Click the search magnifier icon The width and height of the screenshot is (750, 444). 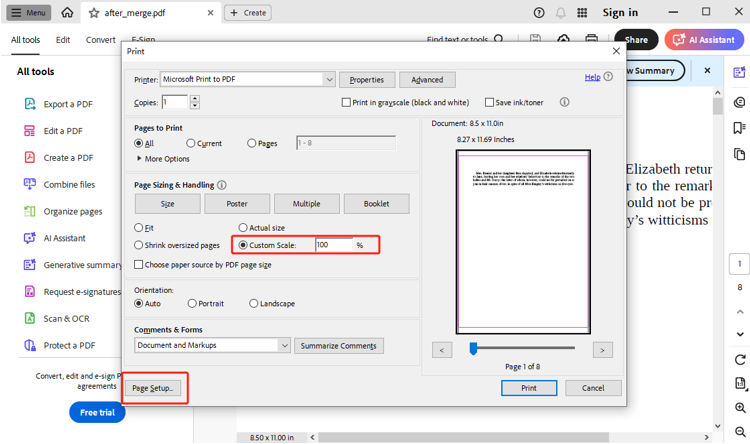click(498, 38)
